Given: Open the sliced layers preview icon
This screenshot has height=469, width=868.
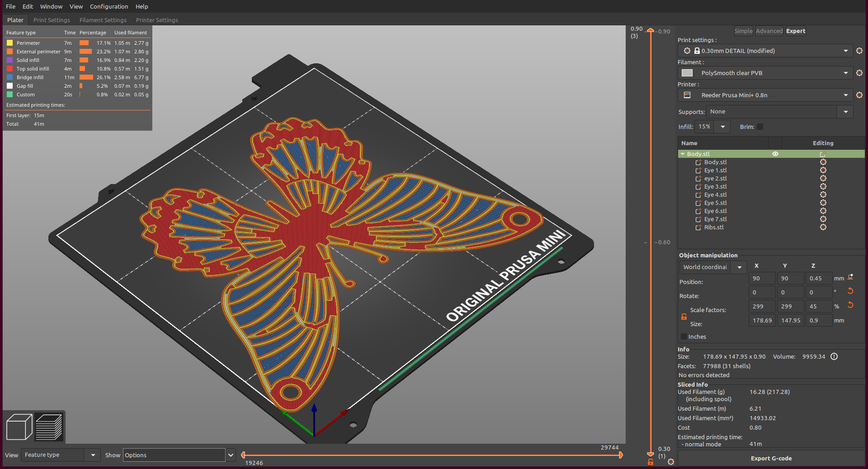Looking at the screenshot, I should point(49,426).
